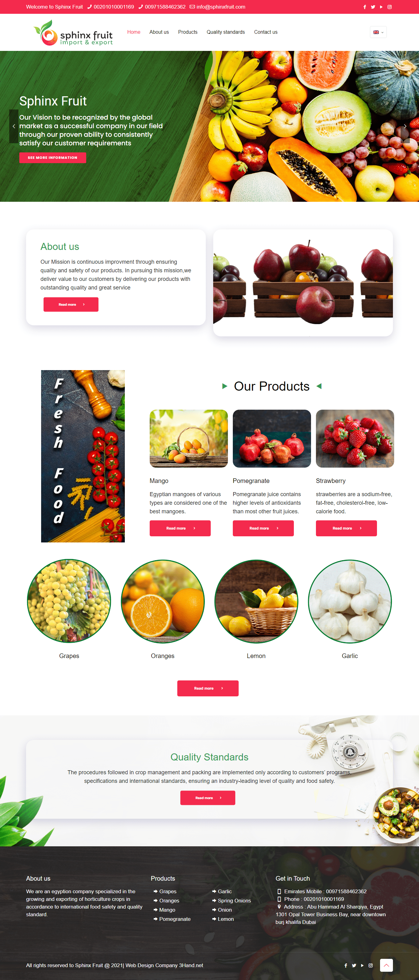The image size is (419, 980).
Task: Open the Instagram icon in top bar
Action: click(389, 7)
